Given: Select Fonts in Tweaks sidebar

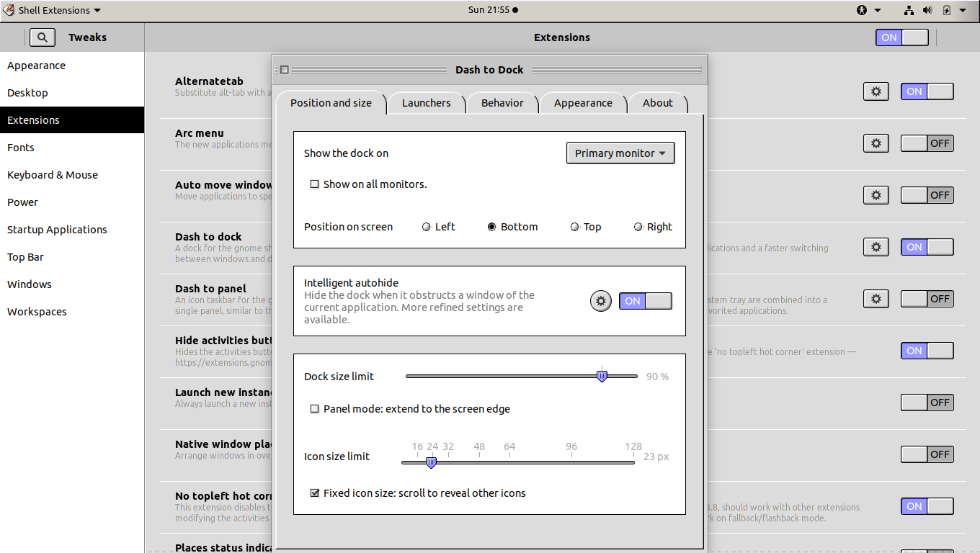Looking at the screenshot, I should point(72,148).
